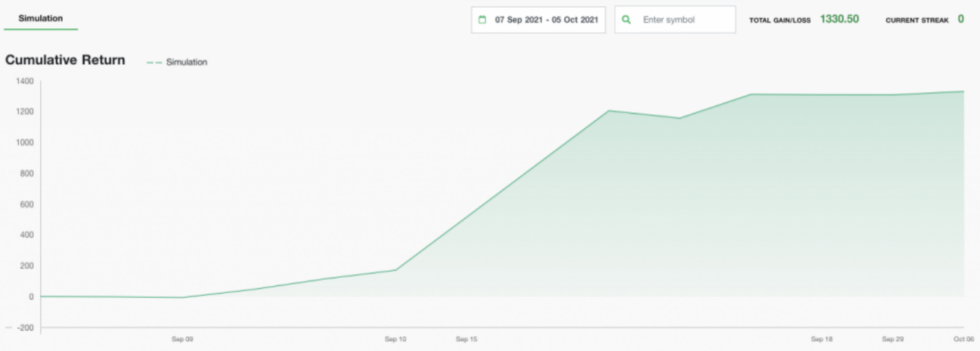
Task: Select the Sep 18 x-axis label
Action: point(821,339)
